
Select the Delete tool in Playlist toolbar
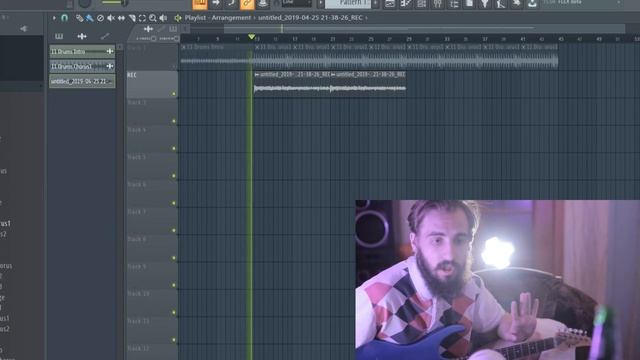pyautogui.click(x=100, y=18)
